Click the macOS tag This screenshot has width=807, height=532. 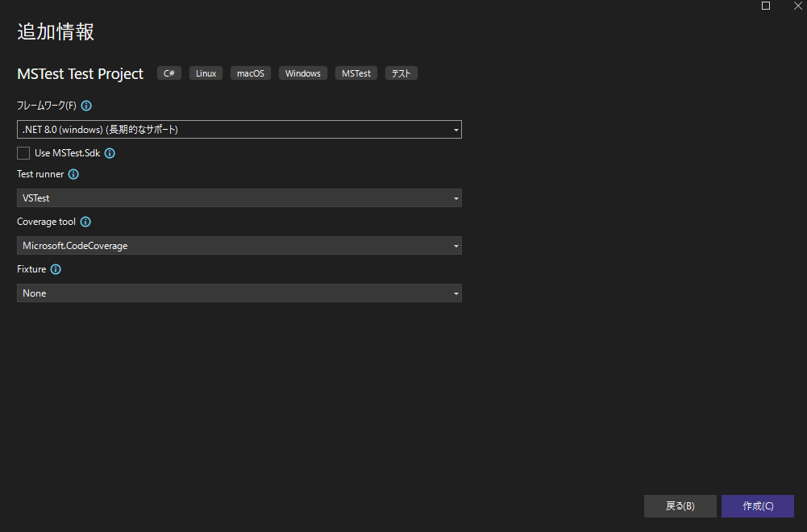point(251,73)
